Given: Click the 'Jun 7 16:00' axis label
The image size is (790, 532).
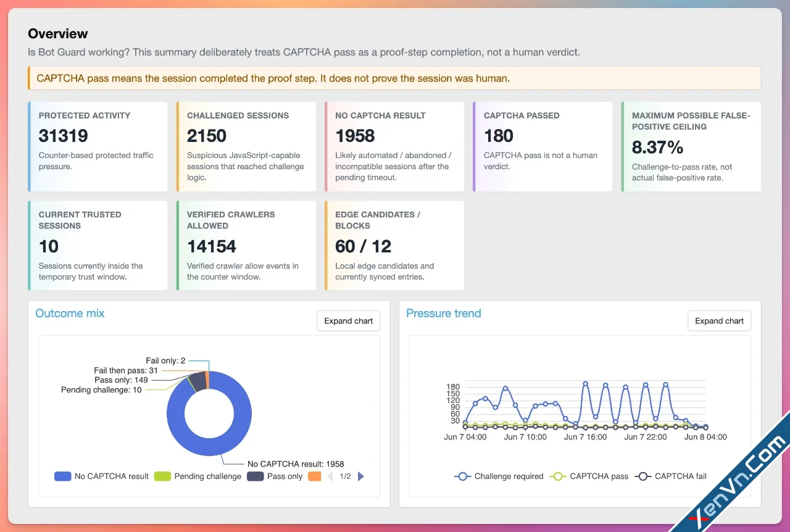Looking at the screenshot, I should pos(585,437).
